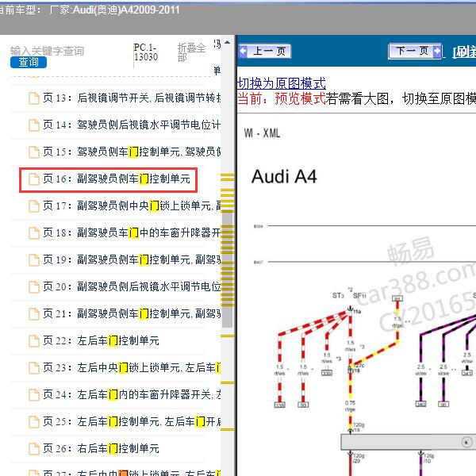Open page 21 副驾驶员侧车门控制单元 entry

[x=132, y=313]
